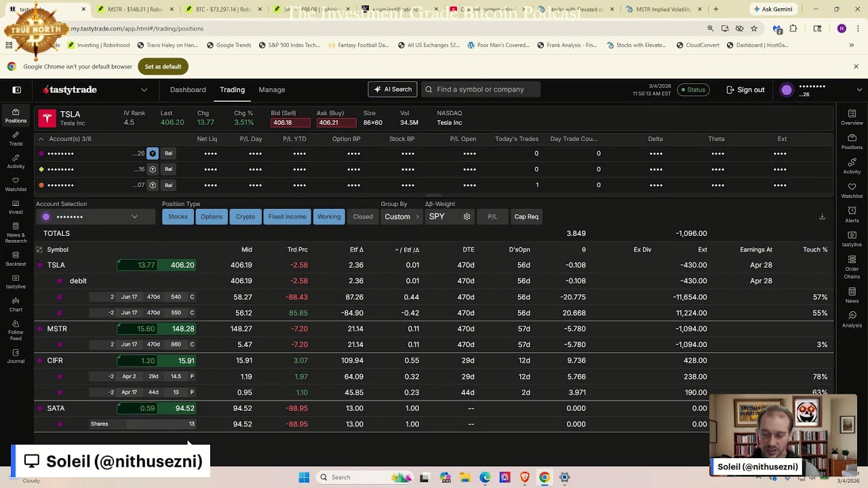The image size is (868, 488).
Task: Toggle the Options position type filter
Action: [x=212, y=217]
